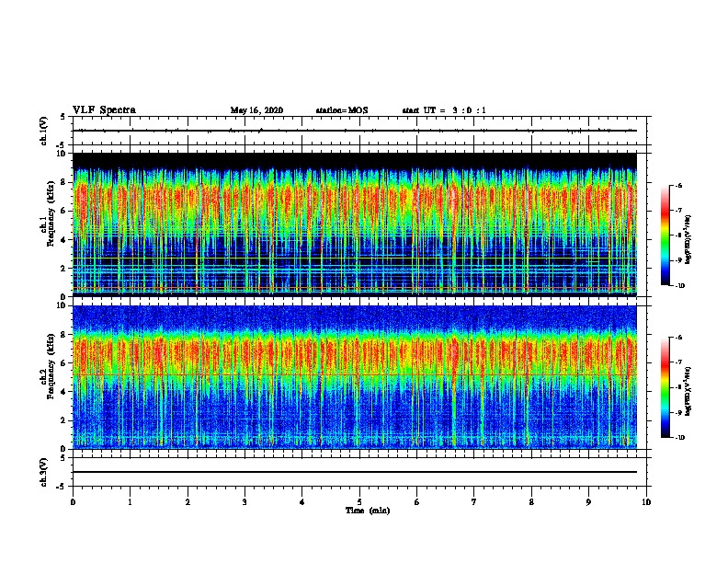
Task: Click the 'Time (min)' axis label
Action: tap(368, 511)
